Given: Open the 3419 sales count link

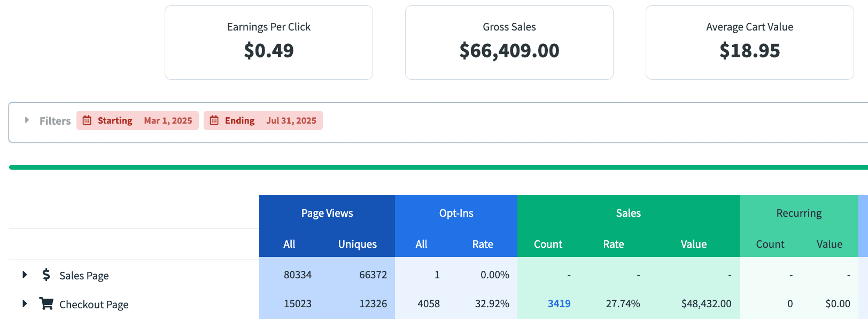Looking at the screenshot, I should (x=559, y=304).
